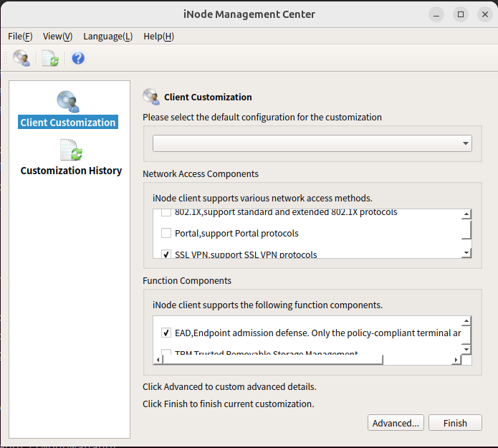Check the Portal protocols checkbox
This screenshot has height=448, width=498.
point(166,233)
